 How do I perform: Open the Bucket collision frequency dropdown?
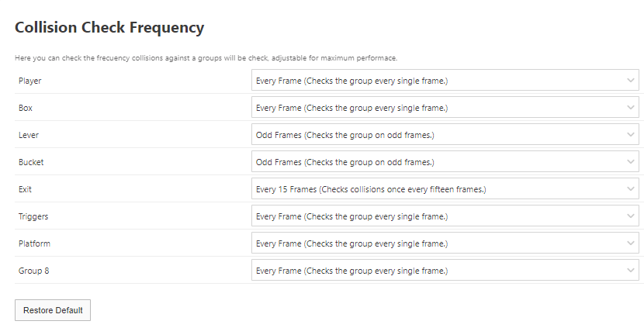point(445,162)
